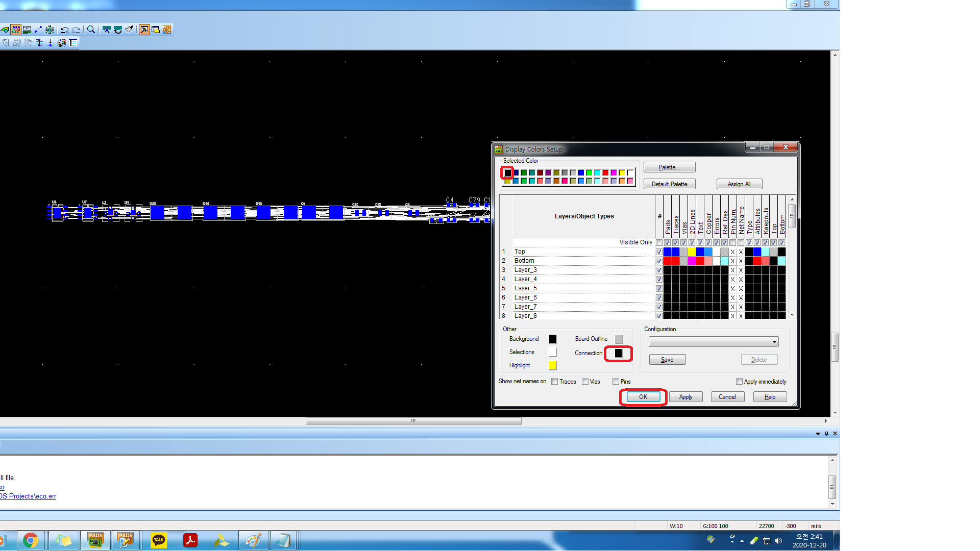Click the volume speaker tray icon
Screen dimensions: 980x551
click(778, 541)
